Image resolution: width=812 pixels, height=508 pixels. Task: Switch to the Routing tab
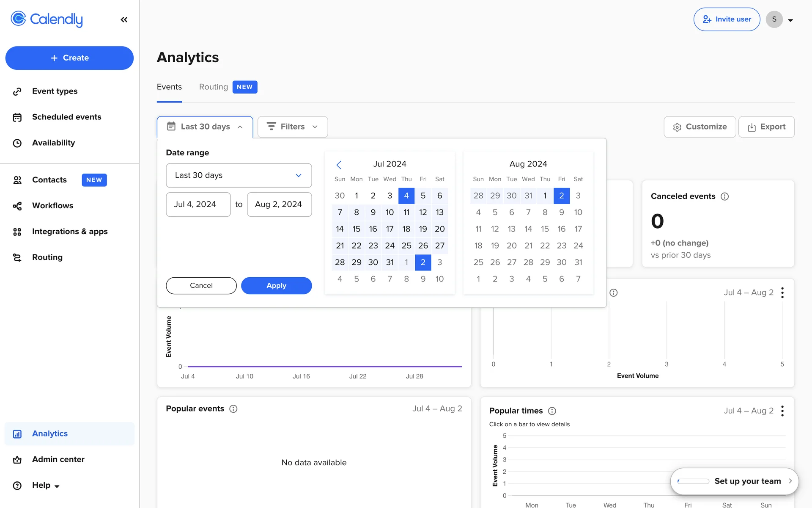pyautogui.click(x=214, y=87)
